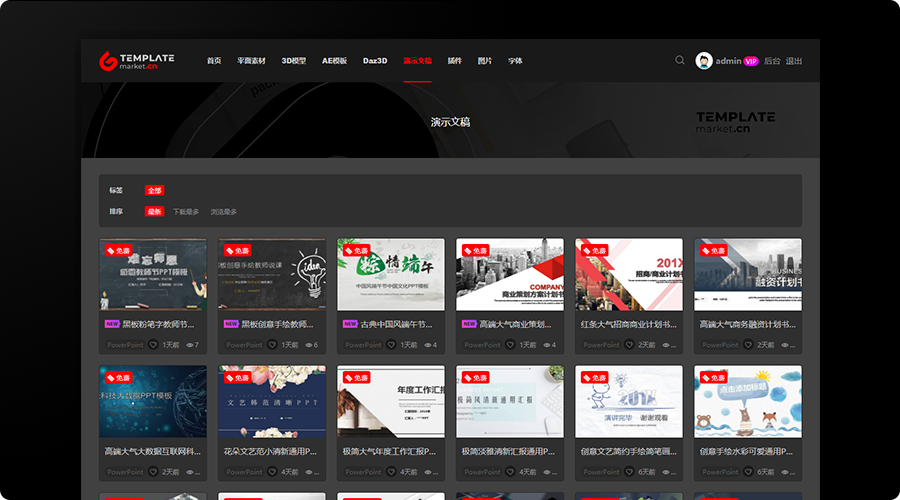The height and width of the screenshot is (500, 900).
Task: Select the 全部 tag filter
Action: point(154,191)
